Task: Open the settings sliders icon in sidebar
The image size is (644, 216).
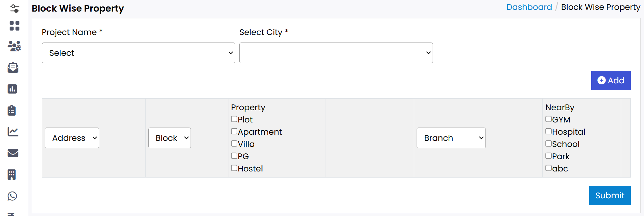Action: pyautogui.click(x=14, y=8)
